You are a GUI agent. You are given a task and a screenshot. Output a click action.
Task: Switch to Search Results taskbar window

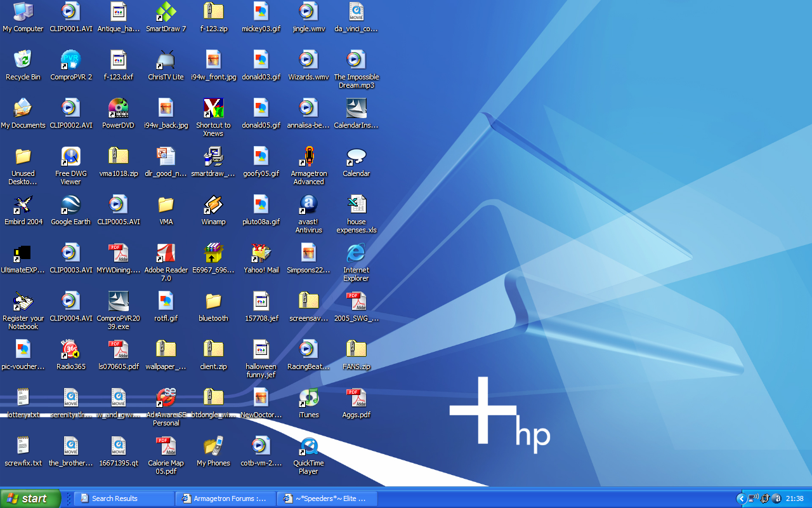click(x=124, y=498)
